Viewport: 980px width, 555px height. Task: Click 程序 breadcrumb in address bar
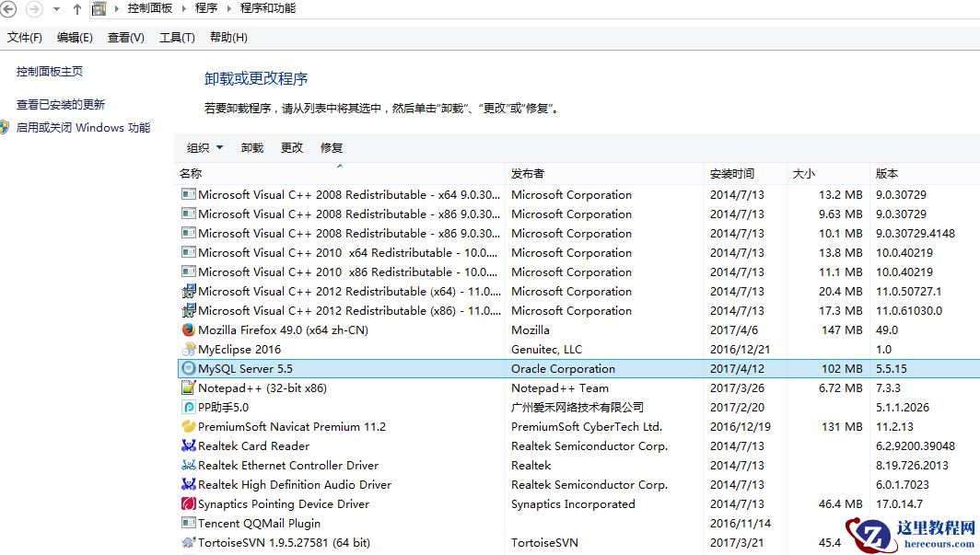[206, 8]
